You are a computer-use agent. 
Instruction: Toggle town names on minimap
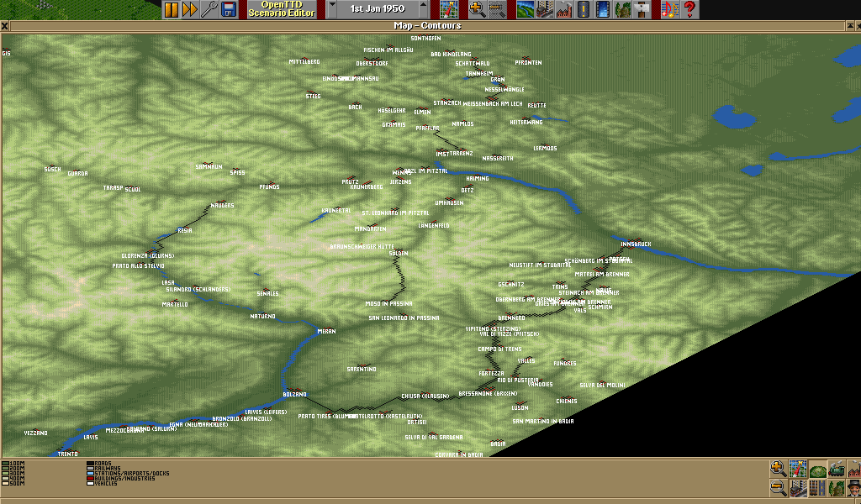[798, 487]
